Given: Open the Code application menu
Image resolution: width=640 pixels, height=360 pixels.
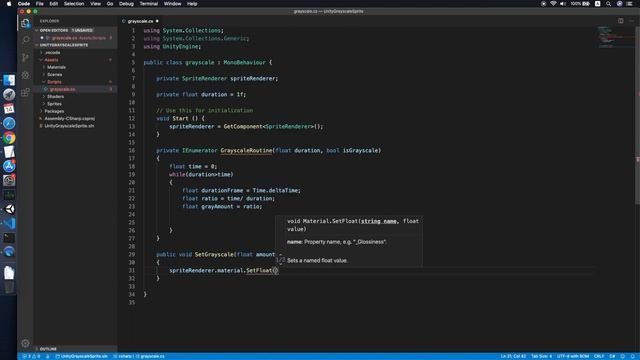Looking at the screenshot, I should (24, 4).
